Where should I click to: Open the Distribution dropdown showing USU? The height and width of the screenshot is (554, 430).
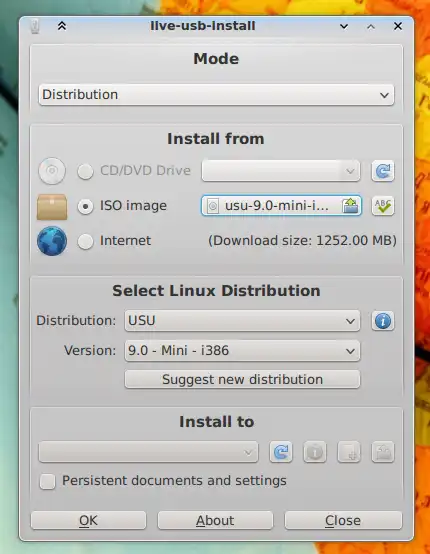(x=242, y=321)
